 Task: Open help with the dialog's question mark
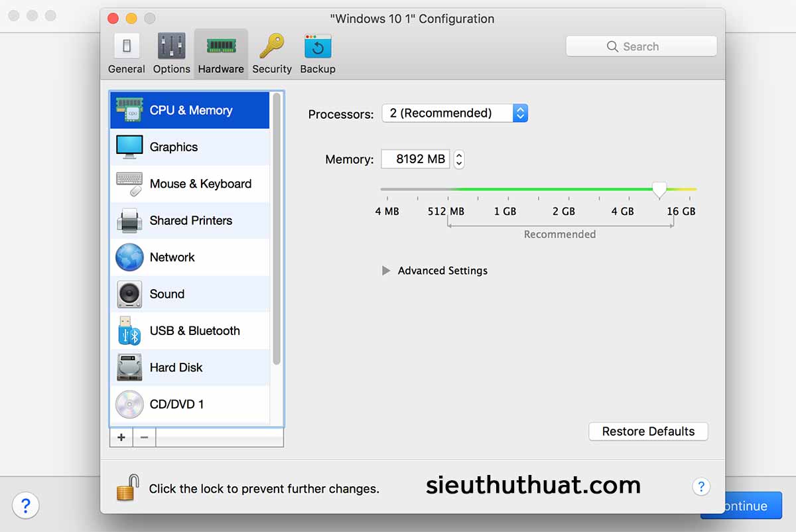point(701,486)
